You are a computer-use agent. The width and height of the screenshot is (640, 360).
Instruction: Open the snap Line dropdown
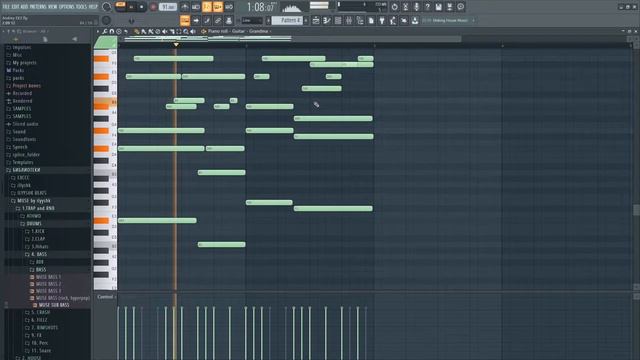(252, 20)
